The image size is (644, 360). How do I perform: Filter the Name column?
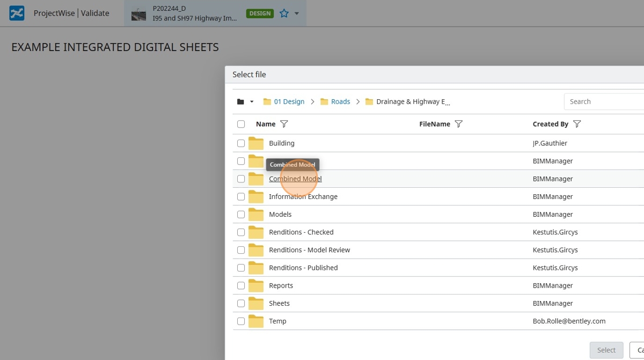284,124
